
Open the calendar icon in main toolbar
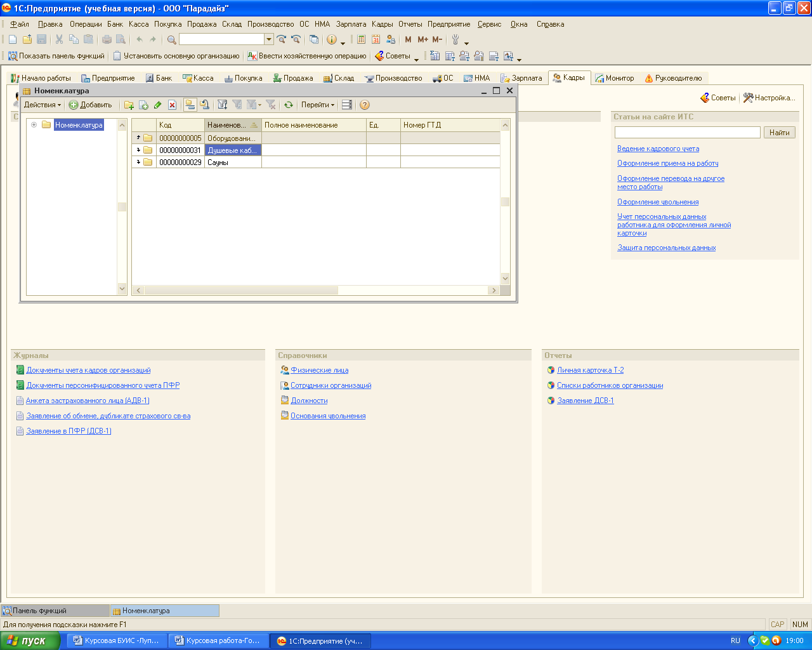376,39
